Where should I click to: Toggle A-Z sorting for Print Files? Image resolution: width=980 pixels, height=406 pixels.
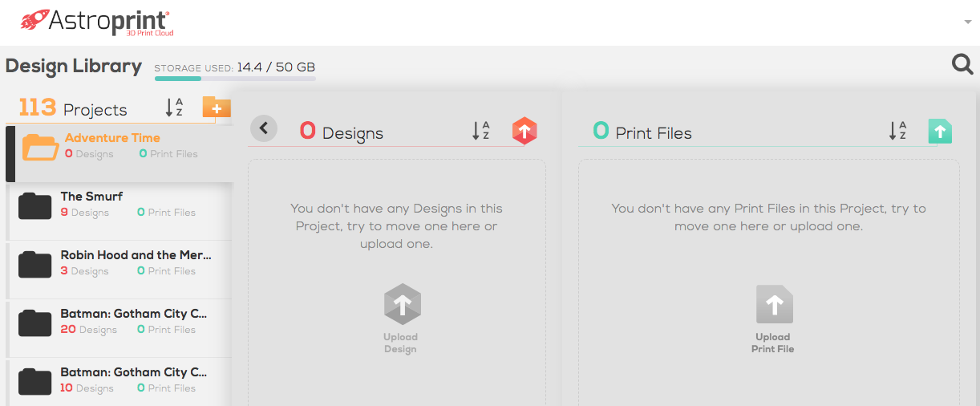coord(897,131)
